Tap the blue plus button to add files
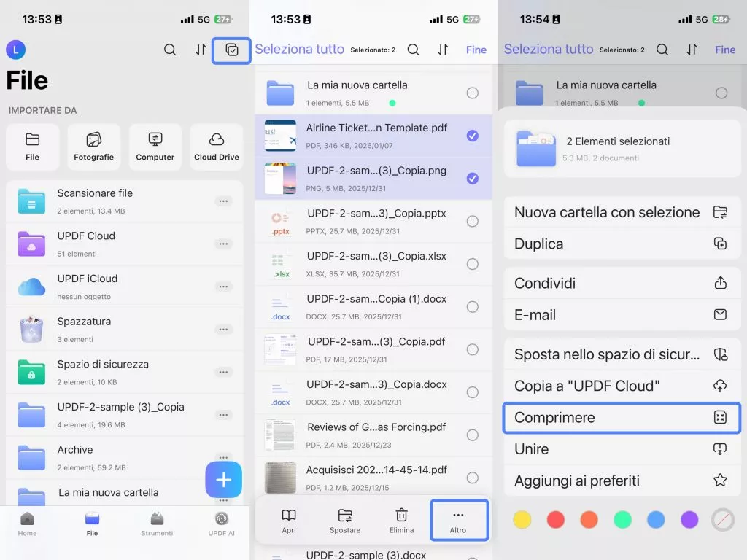The image size is (747, 560). [x=223, y=480]
